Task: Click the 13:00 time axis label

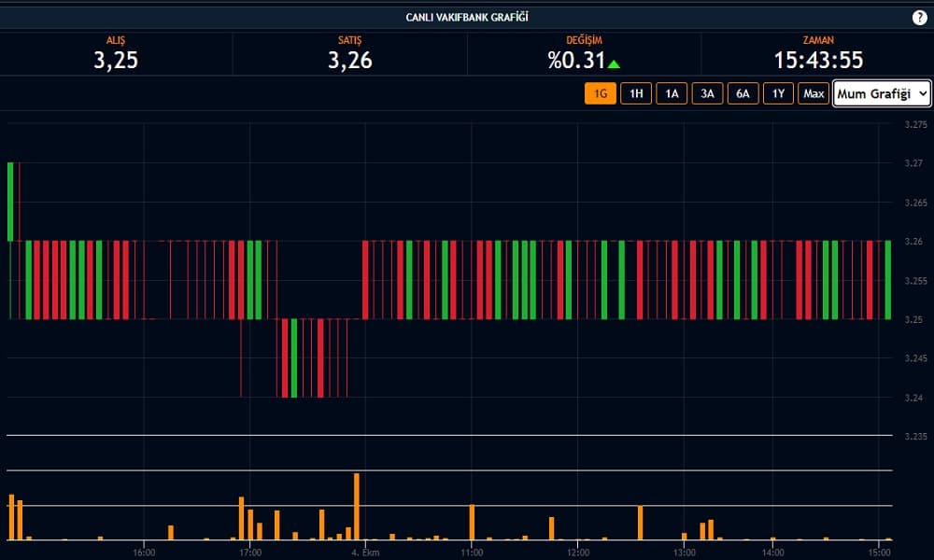Action: pyautogui.click(x=684, y=553)
